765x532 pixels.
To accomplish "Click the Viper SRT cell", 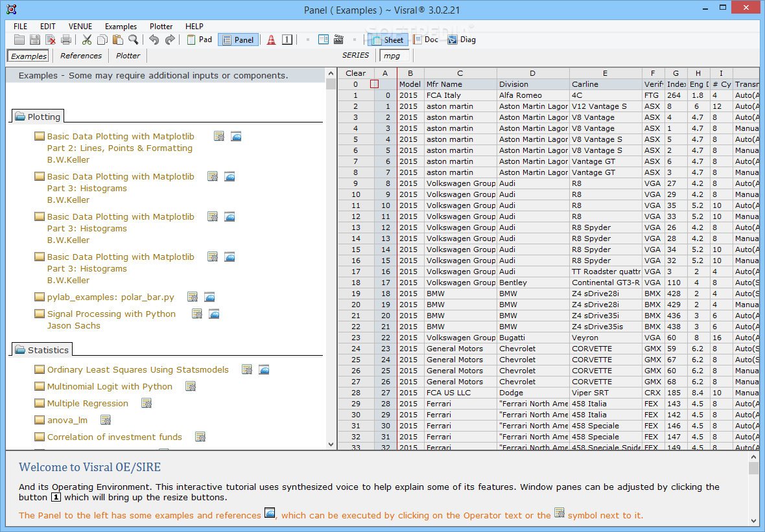I will pyautogui.click(x=606, y=393).
